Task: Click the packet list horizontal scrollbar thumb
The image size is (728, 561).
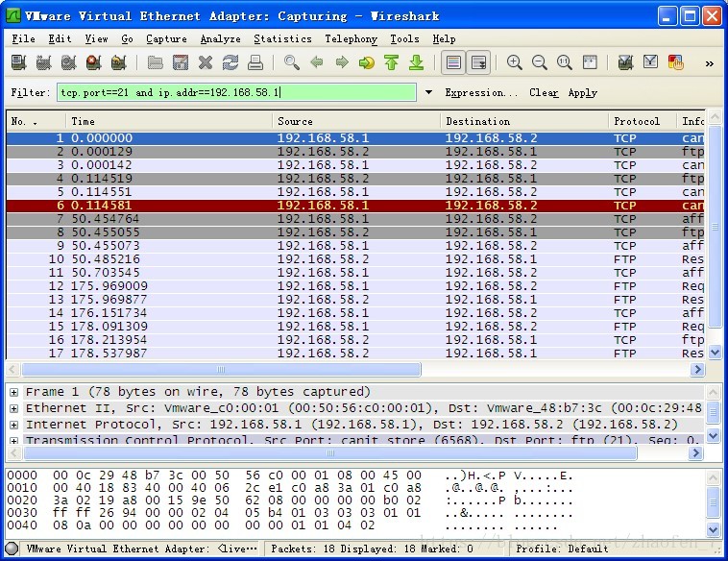Action: tap(222, 370)
